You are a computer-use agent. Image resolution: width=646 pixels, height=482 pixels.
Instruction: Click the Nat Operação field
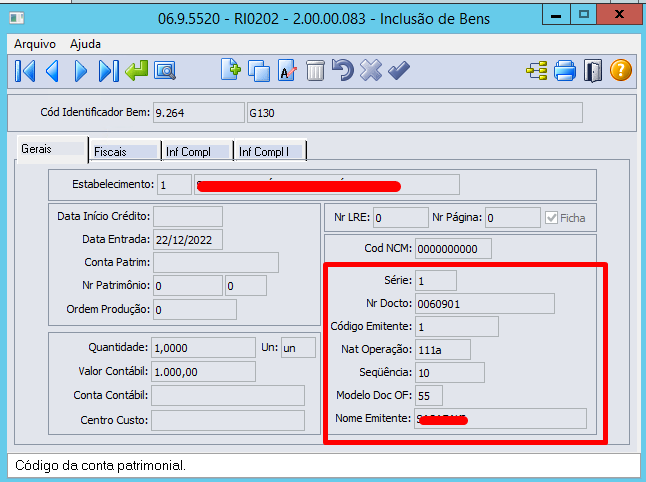[443, 350]
